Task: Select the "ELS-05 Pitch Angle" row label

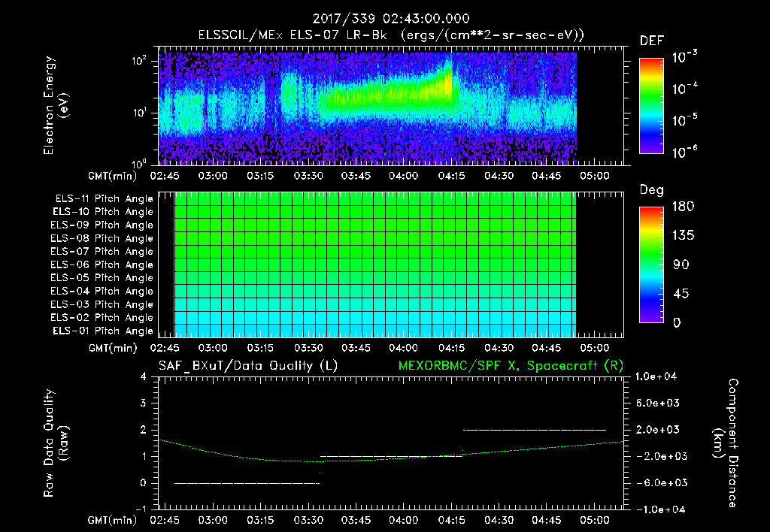Action: (x=102, y=278)
